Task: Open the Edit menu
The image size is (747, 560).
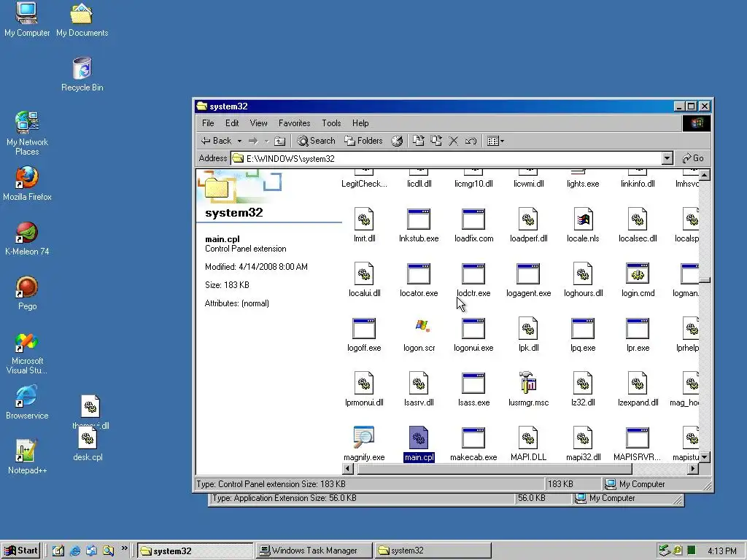Action: pos(232,123)
